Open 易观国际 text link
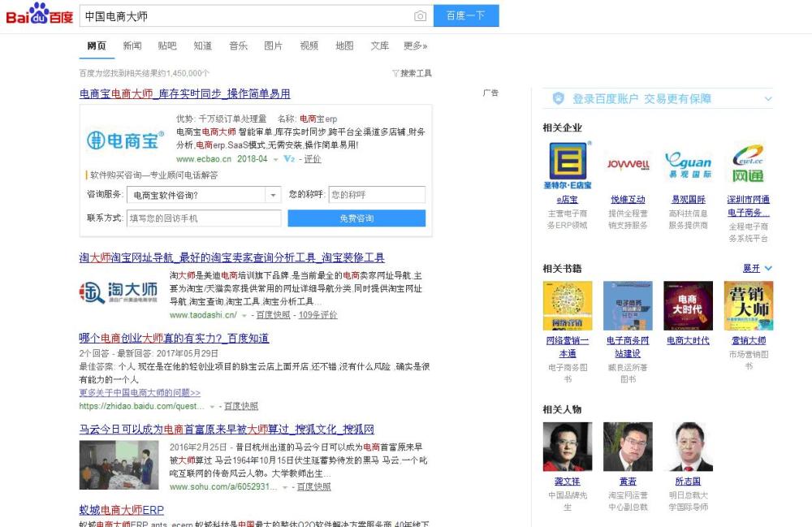The width and height of the screenshot is (812, 527). click(x=689, y=199)
